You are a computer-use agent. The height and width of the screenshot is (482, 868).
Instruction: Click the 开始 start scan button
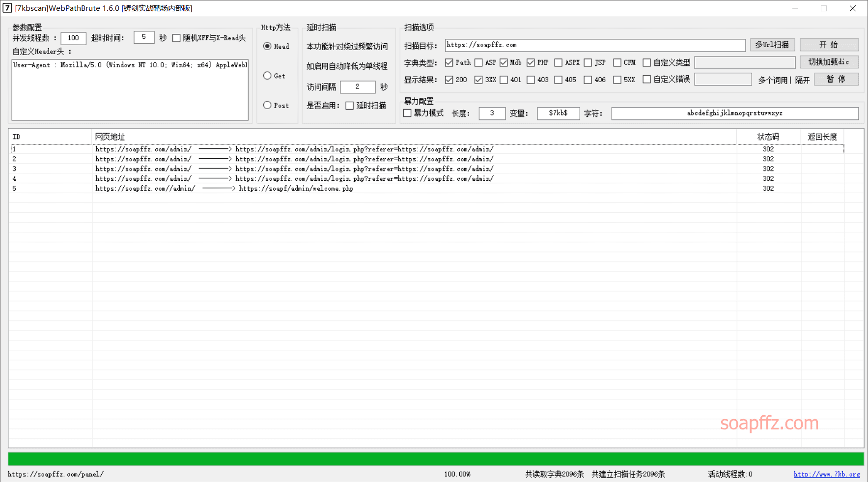[x=829, y=45]
